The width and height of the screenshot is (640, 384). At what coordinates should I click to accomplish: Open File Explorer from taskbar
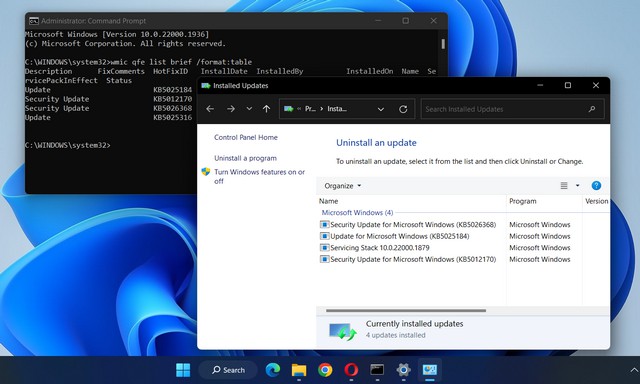[x=299, y=370]
